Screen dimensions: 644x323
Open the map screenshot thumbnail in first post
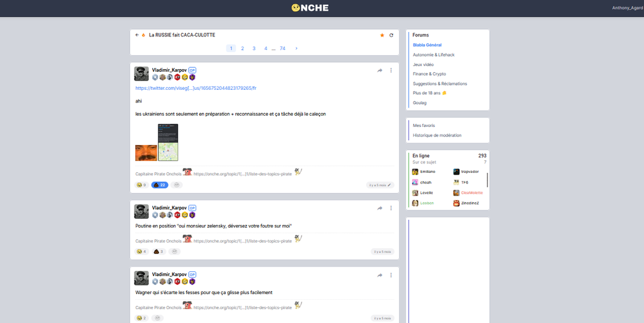(x=168, y=142)
